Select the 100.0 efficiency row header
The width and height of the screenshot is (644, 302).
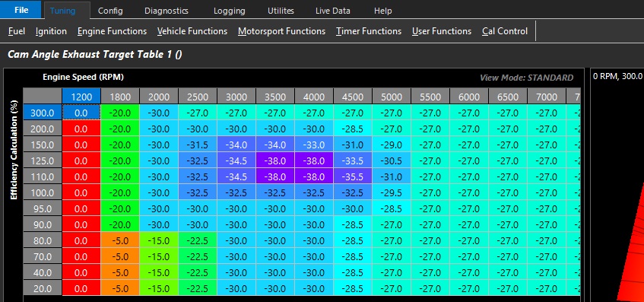pos(43,192)
